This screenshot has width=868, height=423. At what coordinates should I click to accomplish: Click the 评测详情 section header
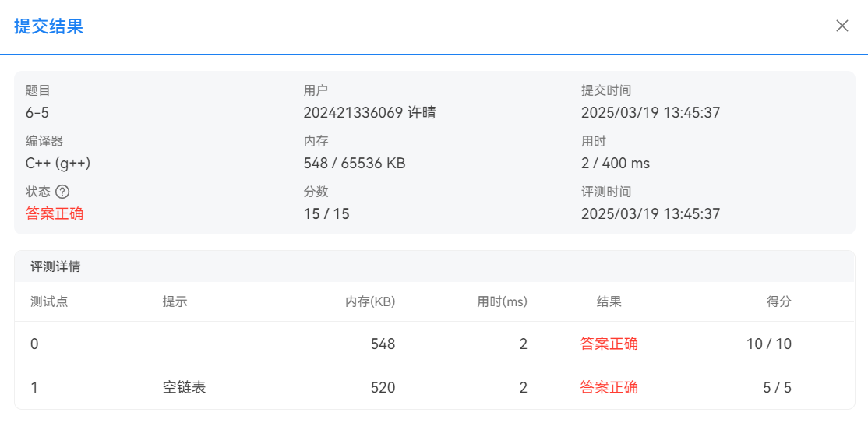(x=55, y=266)
